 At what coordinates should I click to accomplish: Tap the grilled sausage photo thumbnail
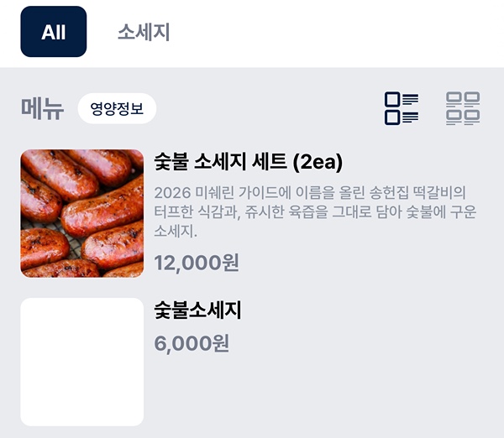point(82,213)
